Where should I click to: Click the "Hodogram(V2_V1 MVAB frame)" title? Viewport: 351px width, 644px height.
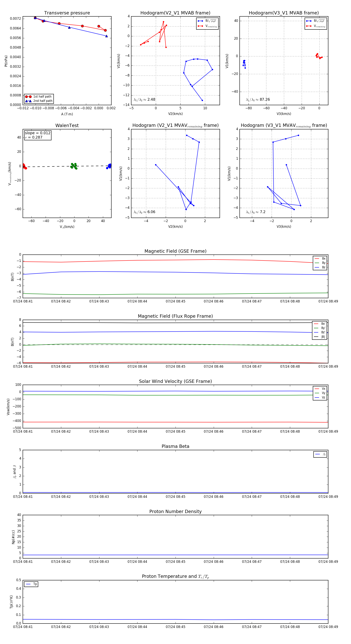[x=175, y=13]
